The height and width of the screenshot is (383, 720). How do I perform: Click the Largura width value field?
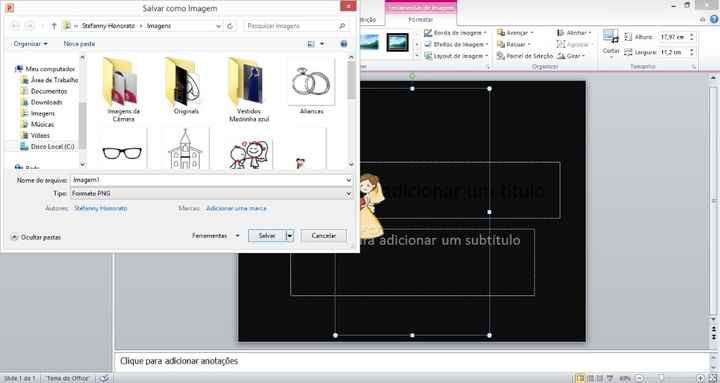pyautogui.click(x=673, y=52)
